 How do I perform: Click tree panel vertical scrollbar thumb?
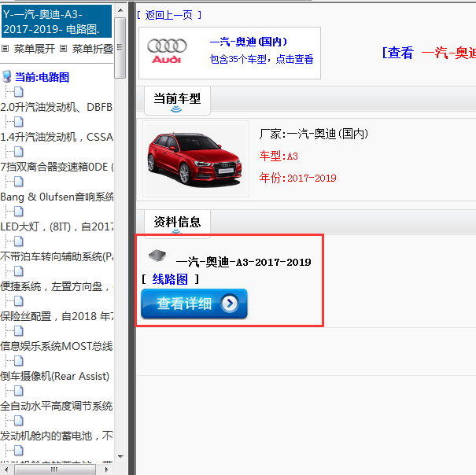[120, 48]
